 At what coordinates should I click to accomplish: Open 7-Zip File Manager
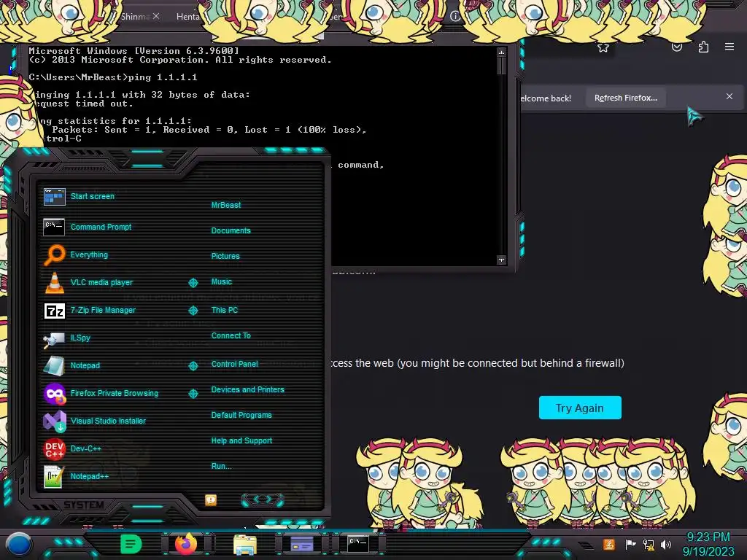pyautogui.click(x=90, y=311)
